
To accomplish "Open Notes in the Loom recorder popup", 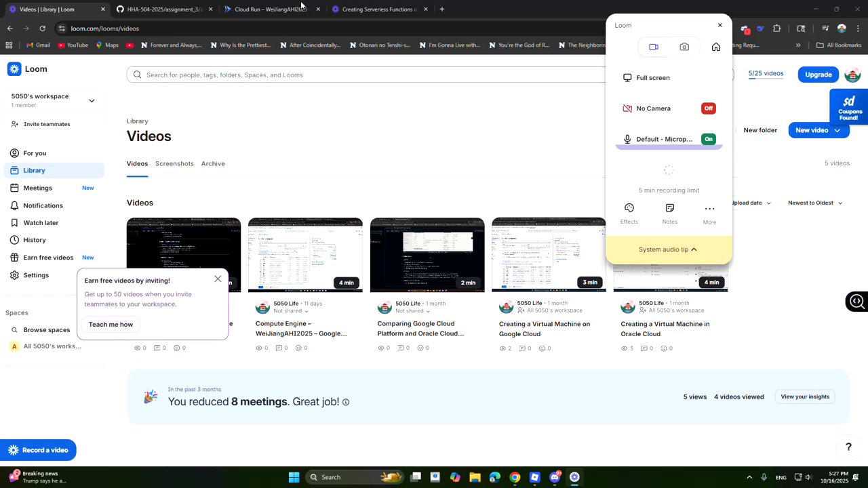I will click(670, 213).
